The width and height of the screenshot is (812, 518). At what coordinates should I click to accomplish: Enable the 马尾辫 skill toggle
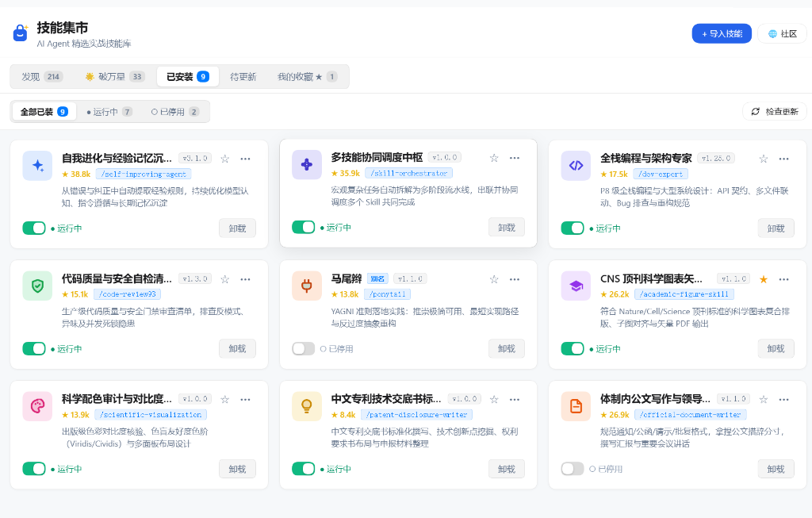click(x=304, y=348)
